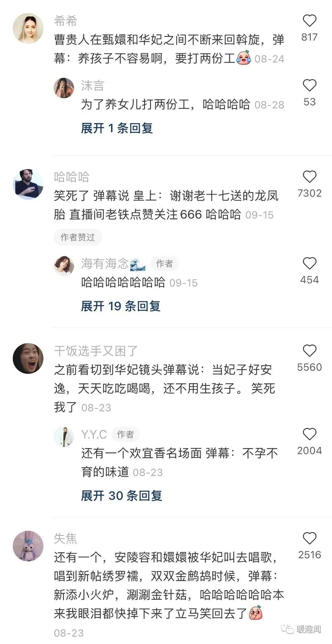This screenshot has width=332, height=644.
Task: Tap 失焦's comment text to reply
Action: [x=168, y=586]
